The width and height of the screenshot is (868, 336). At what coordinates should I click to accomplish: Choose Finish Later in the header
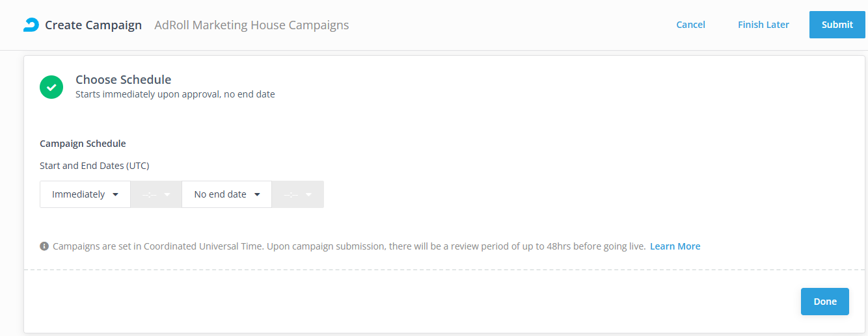763,25
